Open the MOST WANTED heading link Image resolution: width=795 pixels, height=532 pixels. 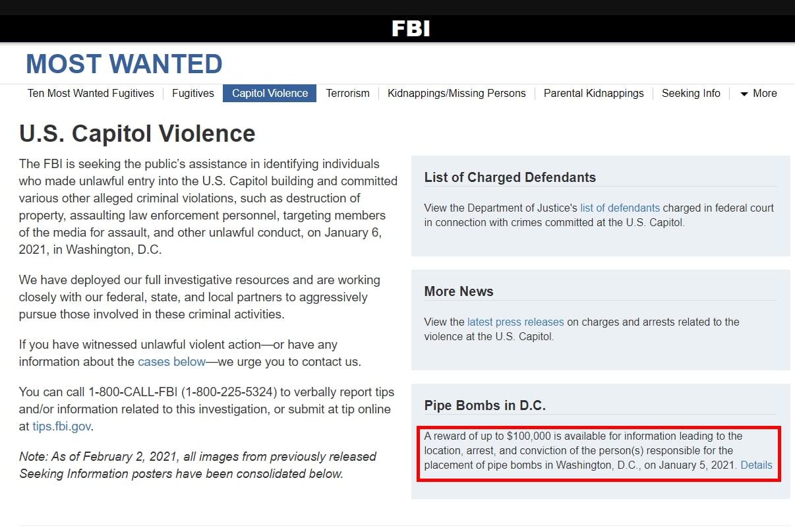click(124, 64)
